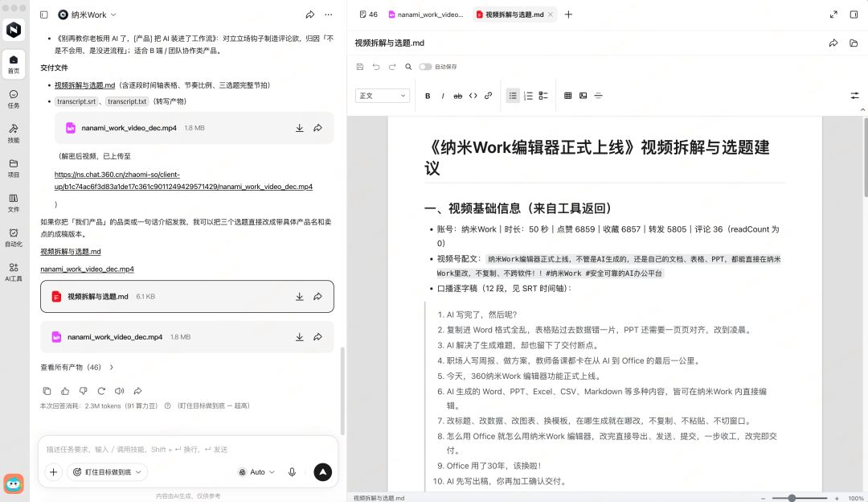Image resolution: width=868 pixels, height=502 pixels.
Task: Apply italic formatting
Action: pyautogui.click(x=443, y=96)
